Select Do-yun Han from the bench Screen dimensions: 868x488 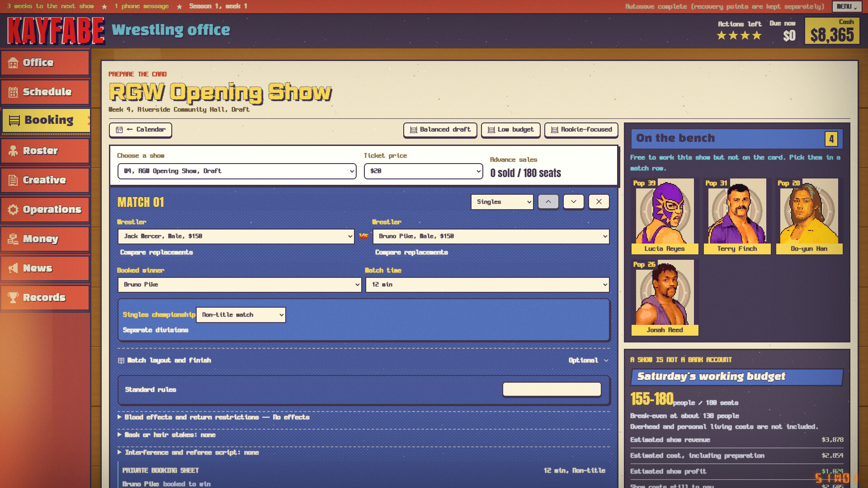tap(809, 216)
